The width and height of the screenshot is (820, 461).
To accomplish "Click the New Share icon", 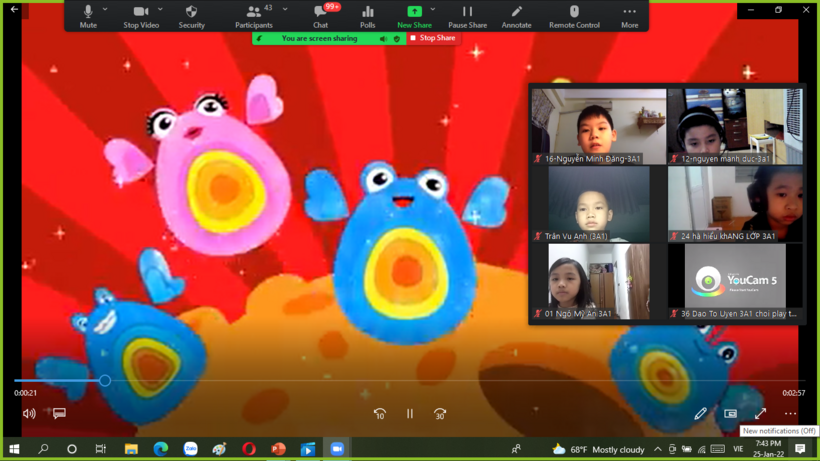I will pyautogui.click(x=414, y=15).
